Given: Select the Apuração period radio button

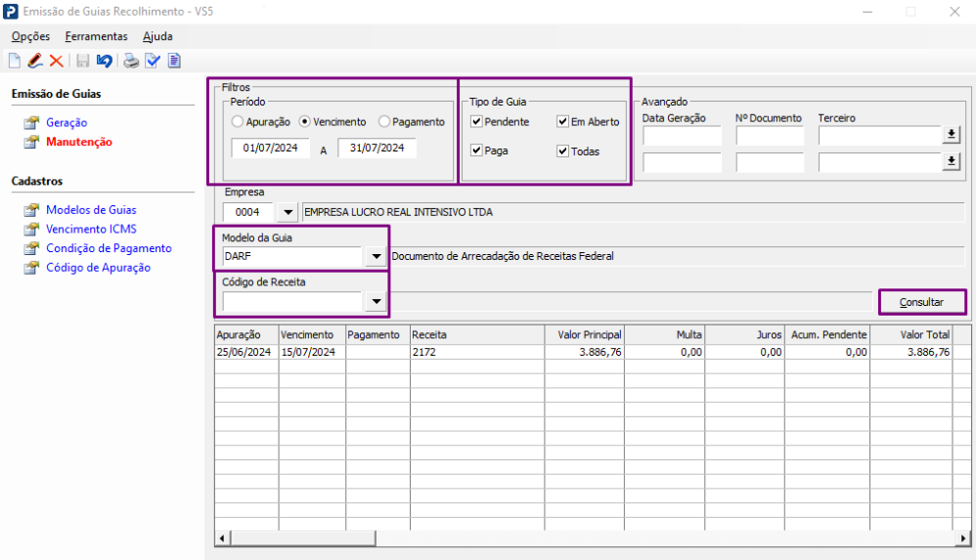Looking at the screenshot, I should coord(238,122).
